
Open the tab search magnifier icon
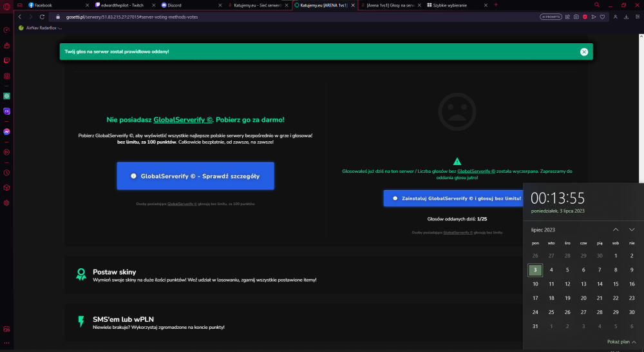pos(597,5)
